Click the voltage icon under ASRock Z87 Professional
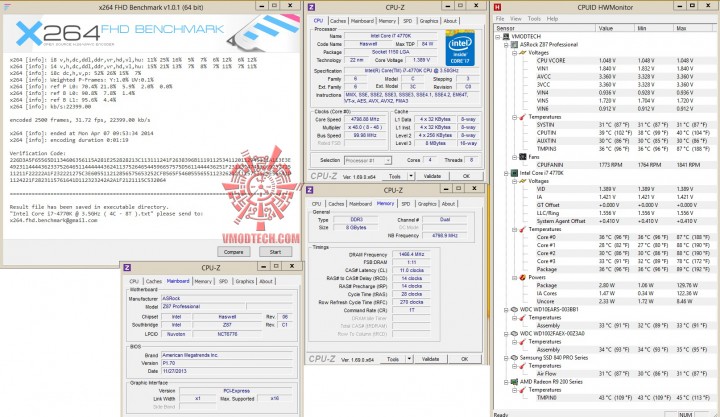720x417 pixels. [x=523, y=53]
